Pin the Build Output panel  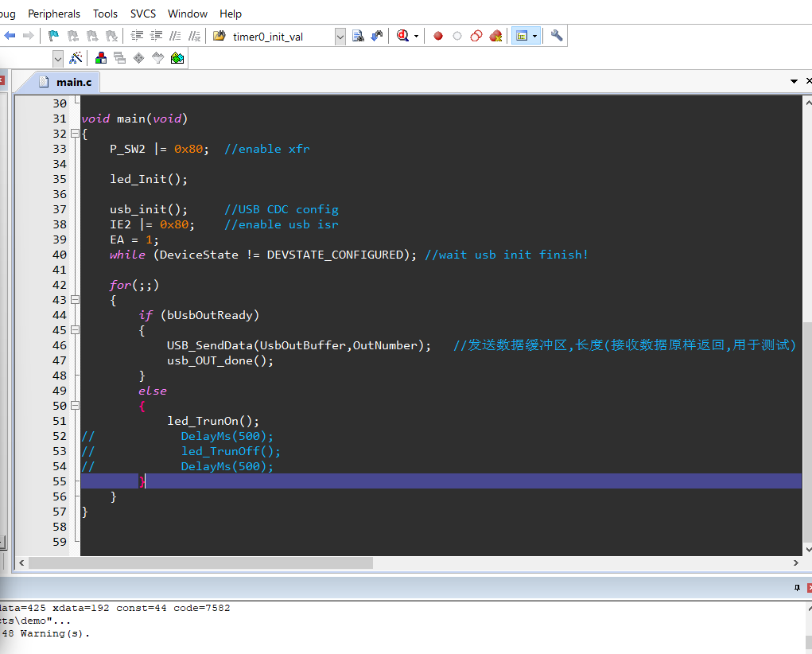coord(797,588)
